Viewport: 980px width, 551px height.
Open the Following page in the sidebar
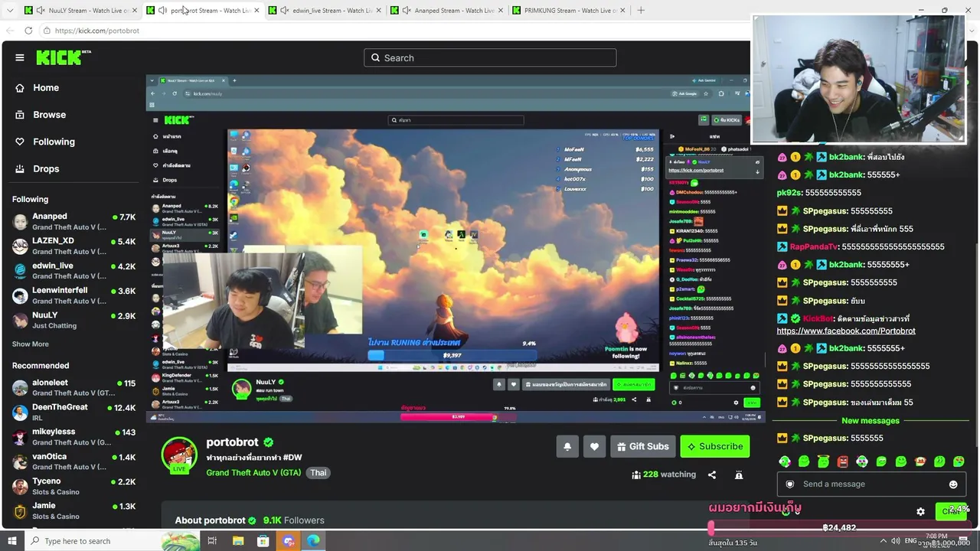click(54, 142)
